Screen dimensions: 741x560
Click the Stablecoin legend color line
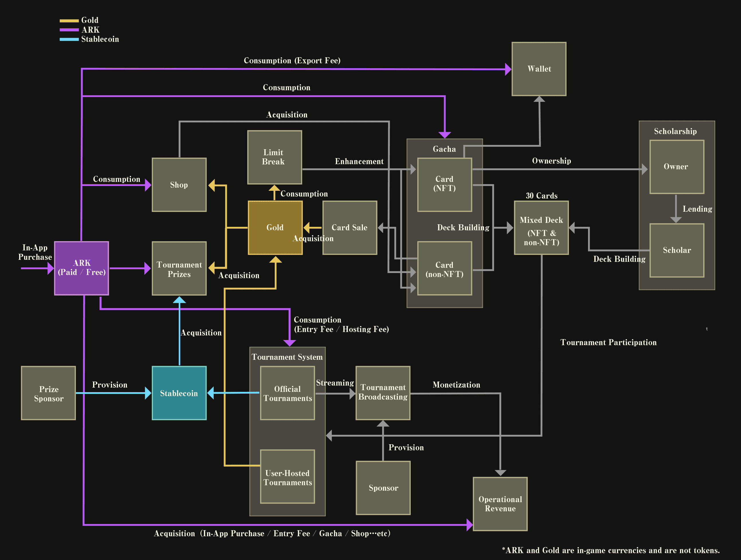(x=69, y=40)
